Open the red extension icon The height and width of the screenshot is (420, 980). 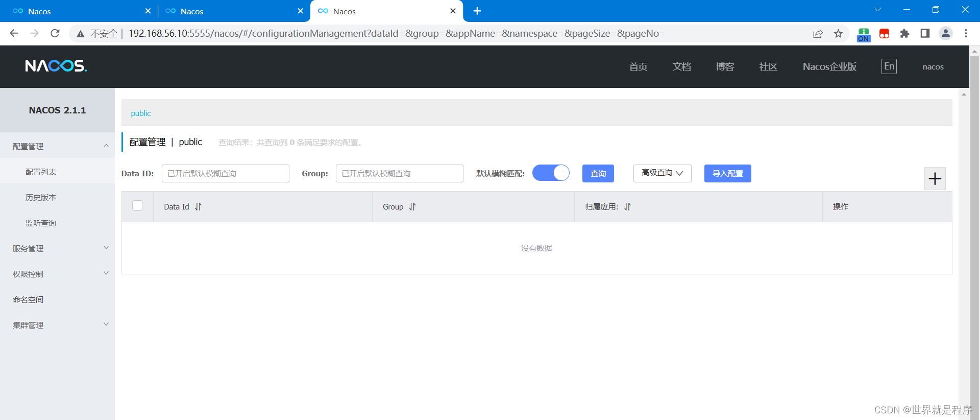[x=884, y=34]
